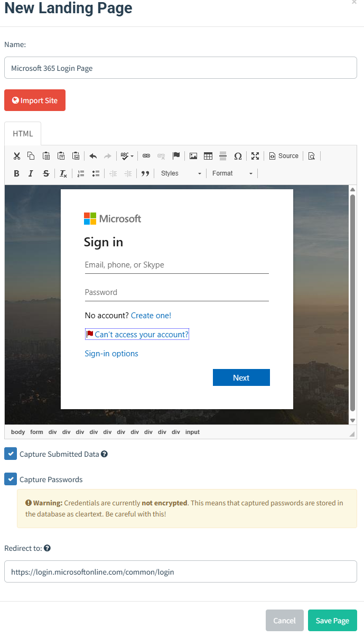Open the spell check ABC dropdown
This screenshot has height=637, width=364.
[127, 156]
